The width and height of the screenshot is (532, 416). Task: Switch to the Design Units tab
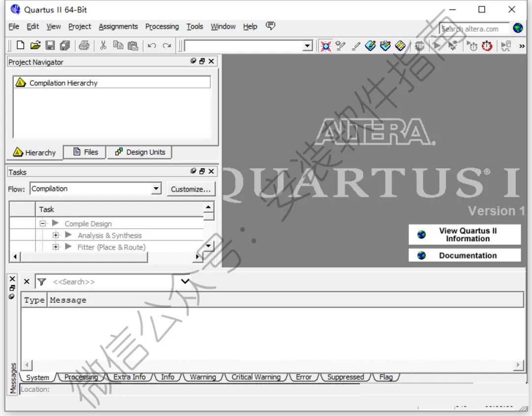(139, 152)
